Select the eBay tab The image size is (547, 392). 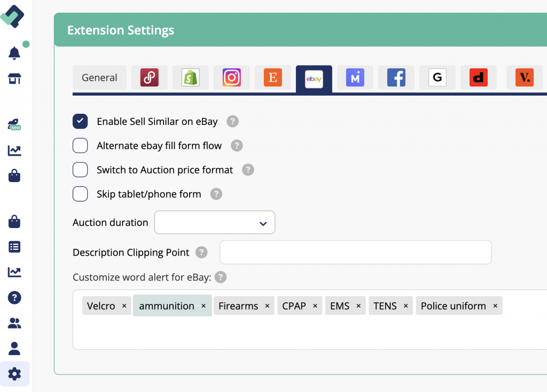point(314,79)
